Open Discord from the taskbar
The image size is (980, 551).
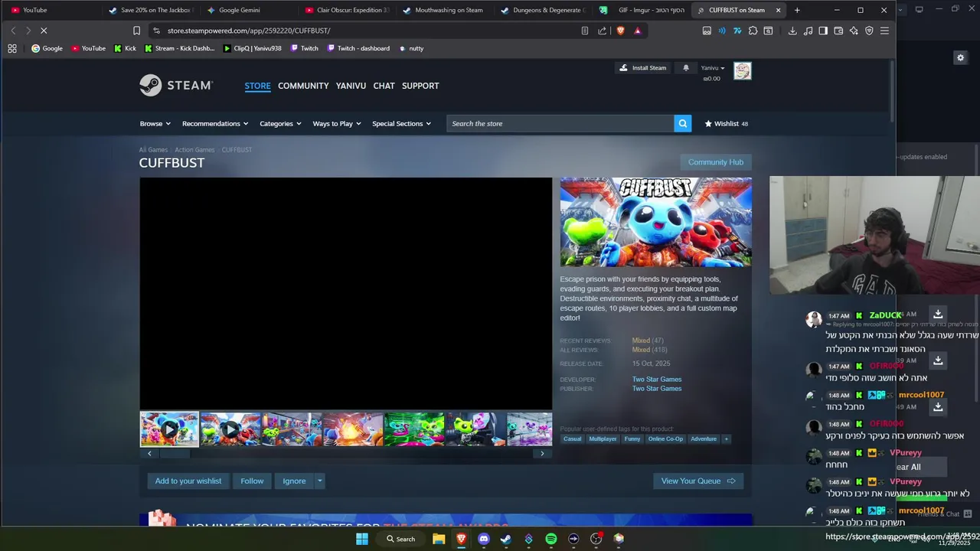click(483, 539)
